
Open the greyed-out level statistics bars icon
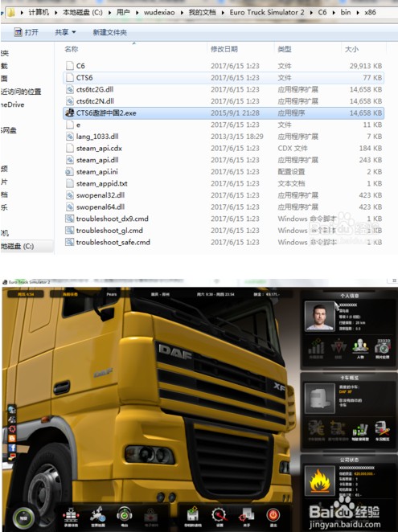(316, 349)
